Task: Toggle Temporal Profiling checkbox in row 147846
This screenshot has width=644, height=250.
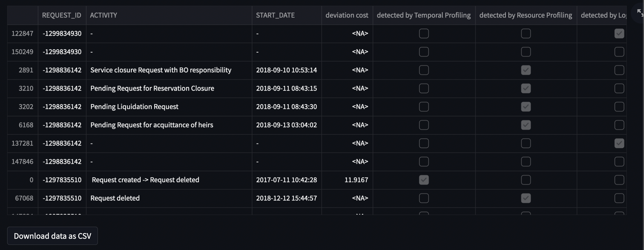Action: tap(424, 161)
